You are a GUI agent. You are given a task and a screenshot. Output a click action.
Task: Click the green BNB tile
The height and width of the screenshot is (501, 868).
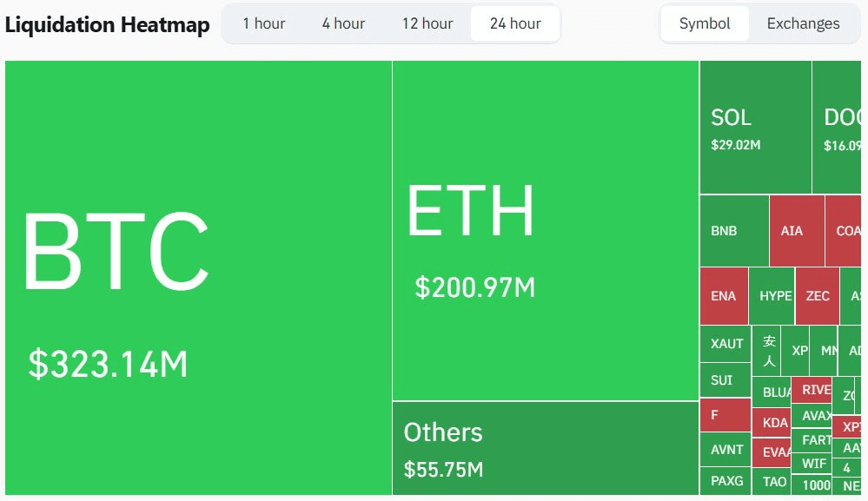coord(733,231)
